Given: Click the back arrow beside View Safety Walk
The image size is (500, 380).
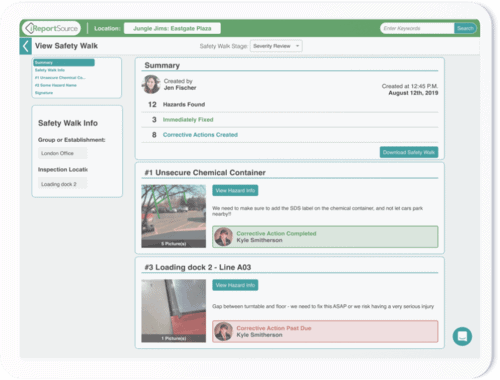Looking at the screenshot, I should (x=26, y=46).
